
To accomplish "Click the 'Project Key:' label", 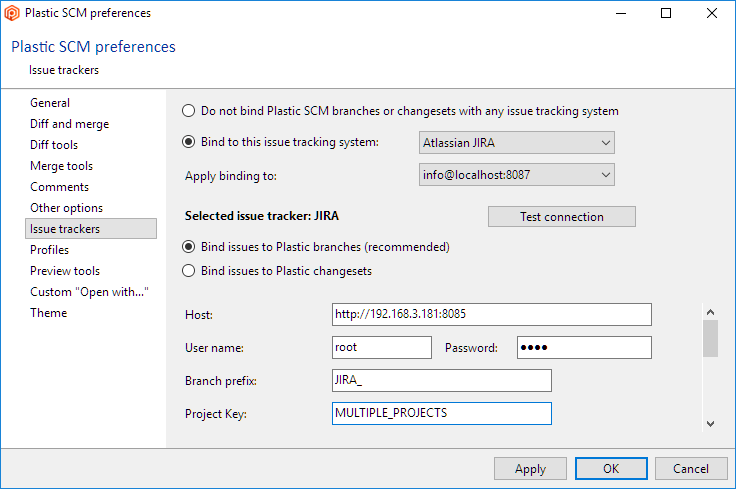I will click(x=215, y=414).
